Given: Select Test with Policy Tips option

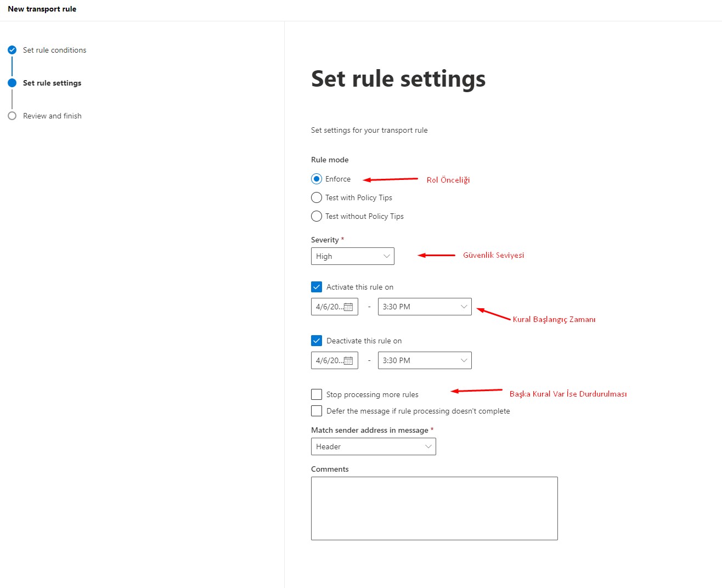Looking at the screenshot, I should [317, 197].
